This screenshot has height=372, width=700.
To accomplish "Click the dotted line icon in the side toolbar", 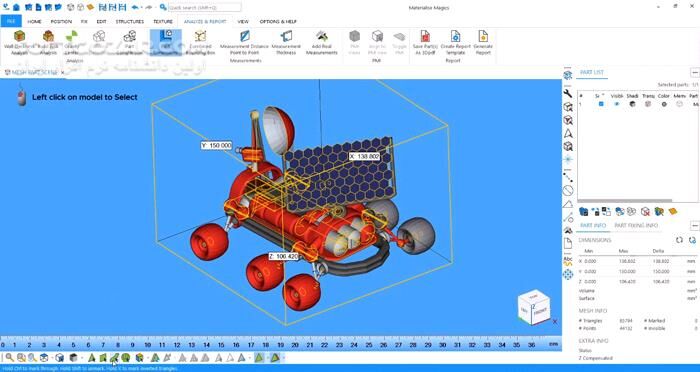I will pos(567,177).
